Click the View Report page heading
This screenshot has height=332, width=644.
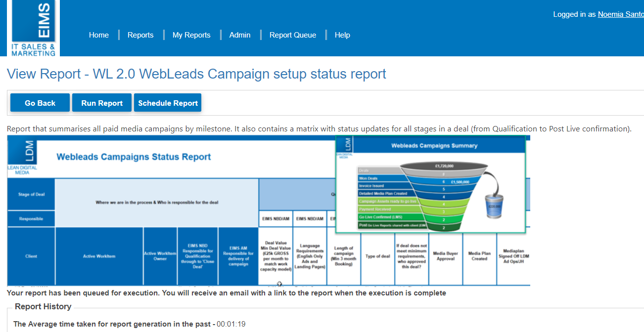[x=196, y=74]
